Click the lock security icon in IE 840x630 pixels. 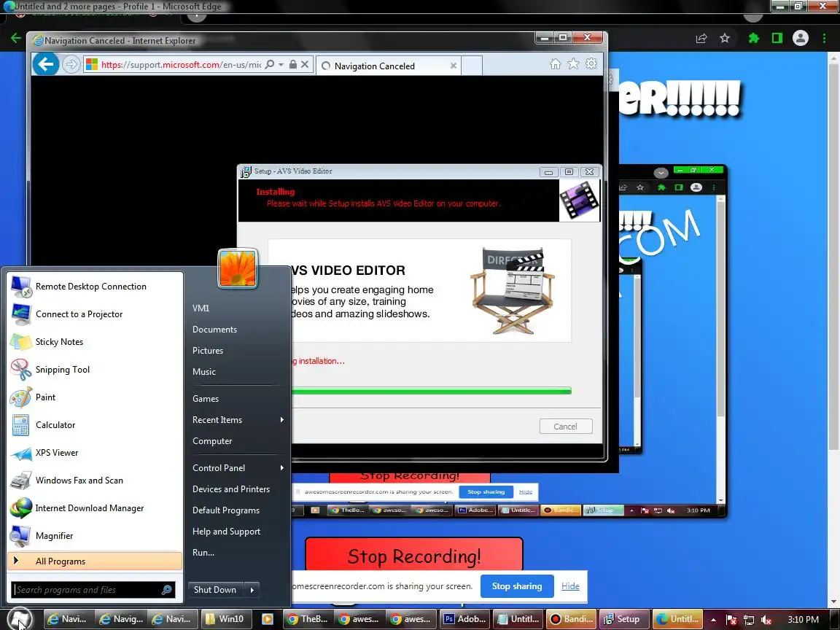point(293,64)
